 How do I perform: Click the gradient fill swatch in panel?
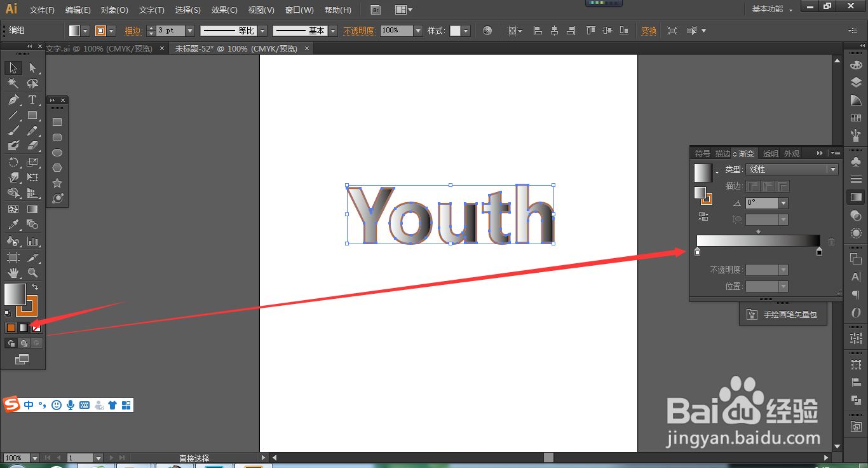point(703,173)
